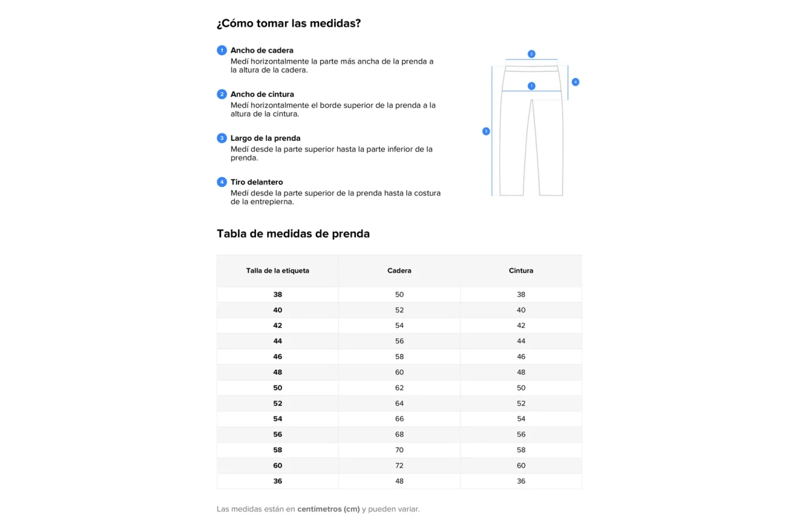The height and width of the screenshot is (532, 799).
Task: Click the length marker 3 left of the pants
Action: (486, 132)
